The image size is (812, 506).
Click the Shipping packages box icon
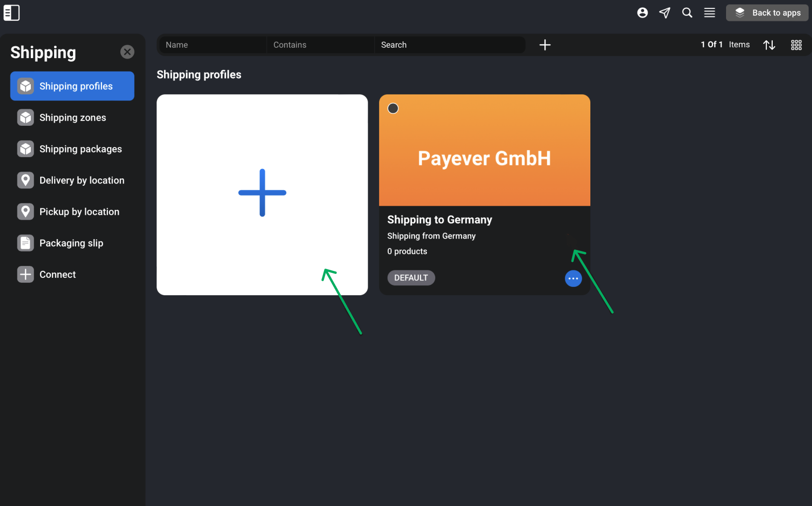[25, 149]
